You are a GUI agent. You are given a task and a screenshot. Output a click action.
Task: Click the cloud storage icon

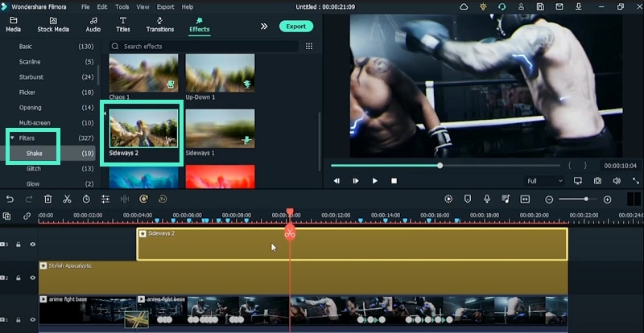pos(464,7)
